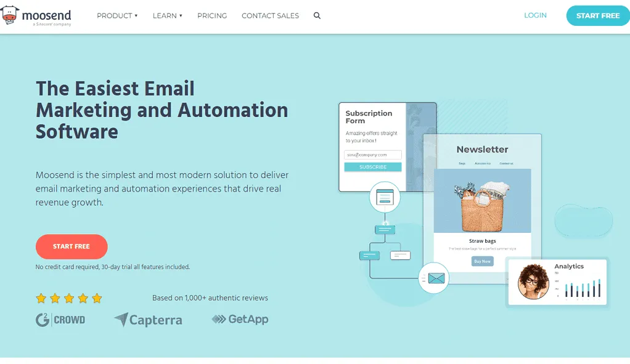Screen dimensions: 630x364
Task: Open the PRICING page
Action: (212, 15)
